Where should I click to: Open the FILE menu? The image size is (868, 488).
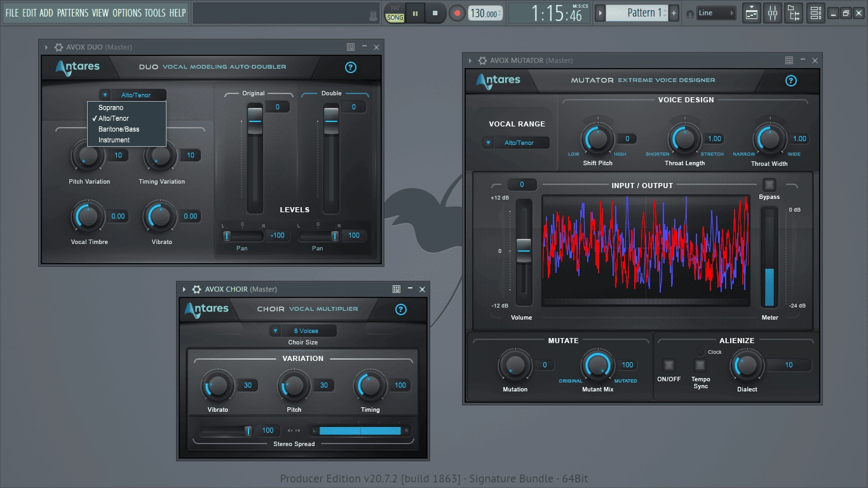pyautogui.click(x=12, y=13)
